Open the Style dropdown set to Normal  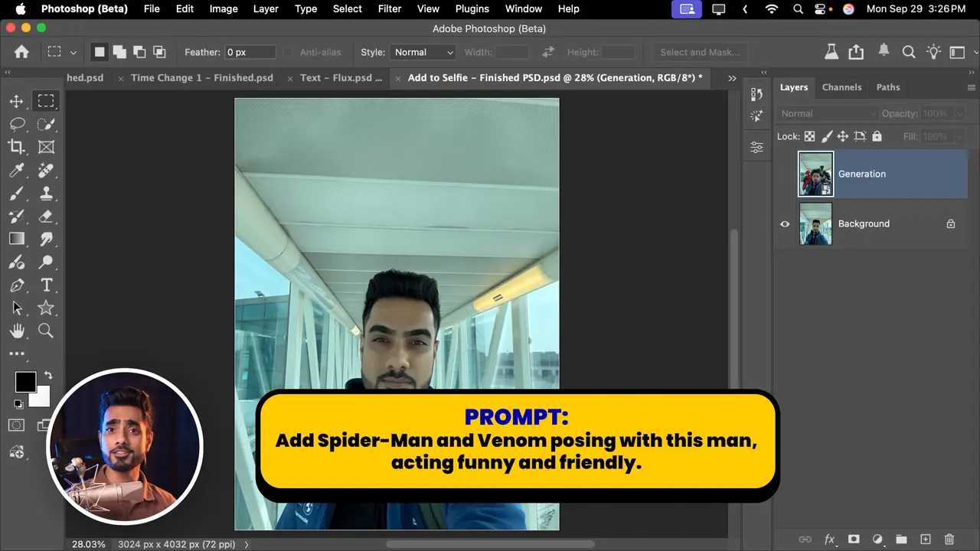click(x=423, y=52)
